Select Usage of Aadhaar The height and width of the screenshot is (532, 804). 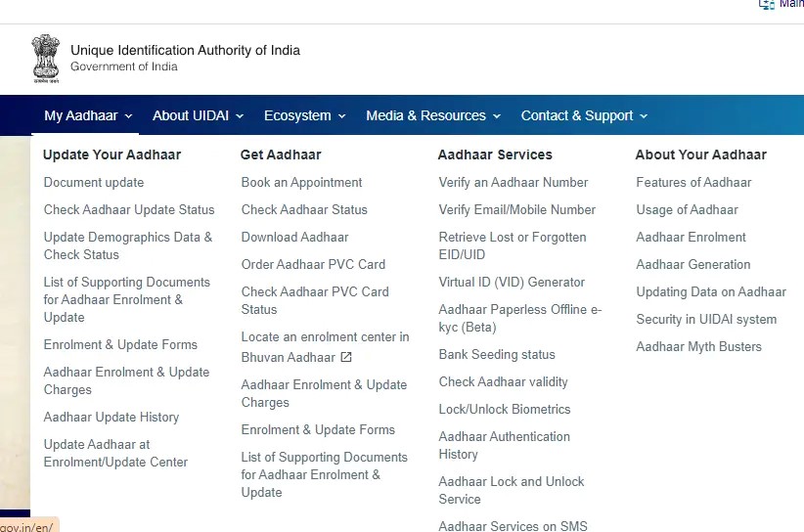coord(687,209)
